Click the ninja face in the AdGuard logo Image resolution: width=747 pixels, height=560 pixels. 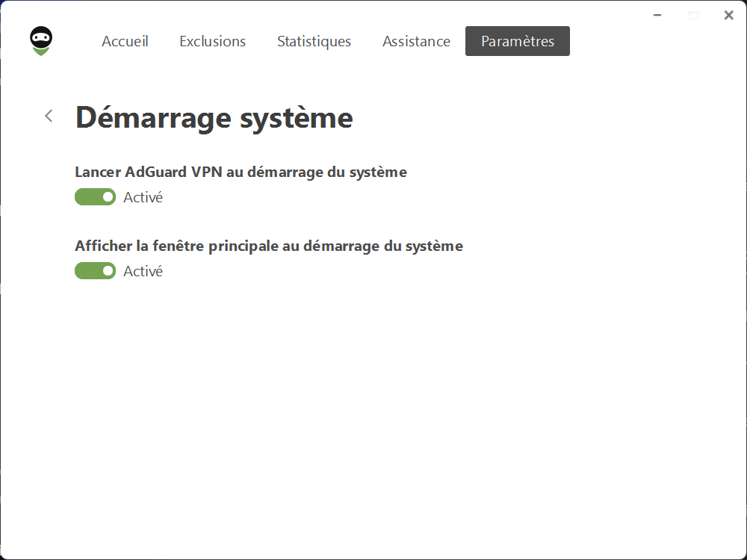click(x=41, y=37)
